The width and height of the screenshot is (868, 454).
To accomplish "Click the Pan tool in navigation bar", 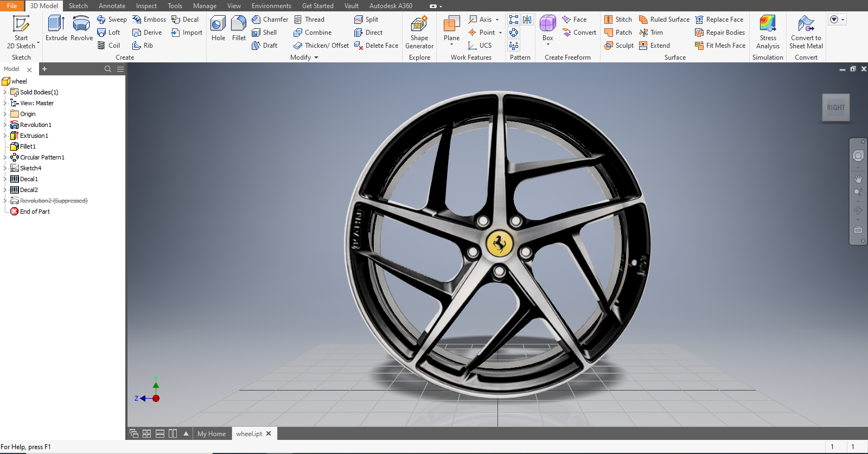I will (x=858, y=179).
